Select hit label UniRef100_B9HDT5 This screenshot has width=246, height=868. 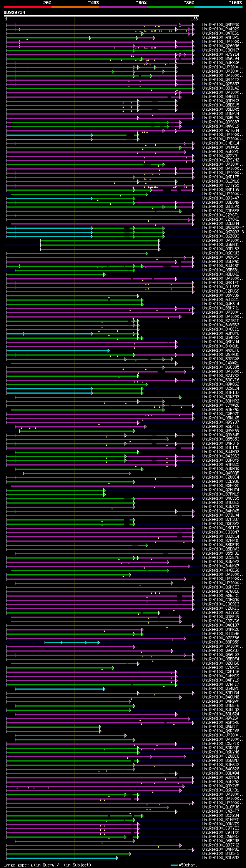click(x=221, y=96)
